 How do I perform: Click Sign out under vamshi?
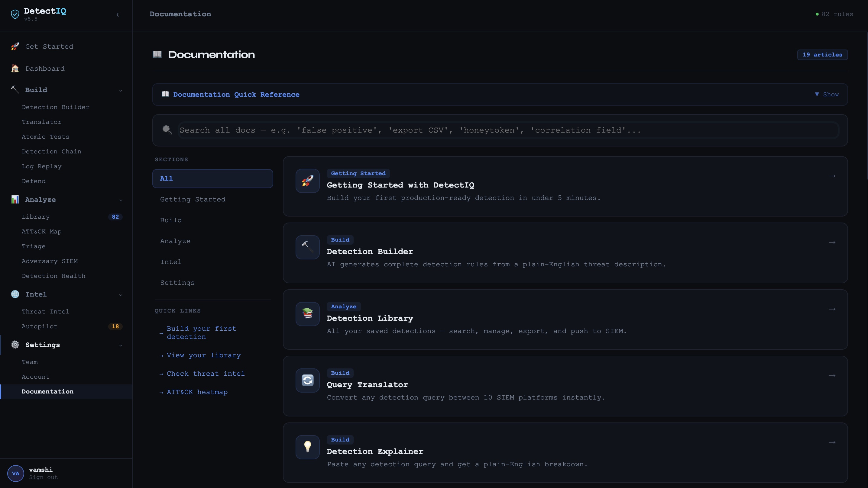pos(43,477)
